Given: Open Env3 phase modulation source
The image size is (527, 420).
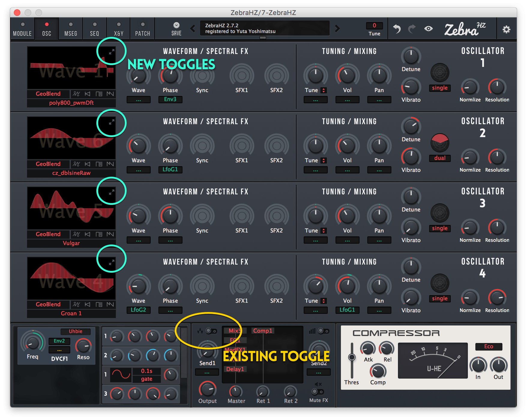Looking at the screenshot, I should click(170, 99).
